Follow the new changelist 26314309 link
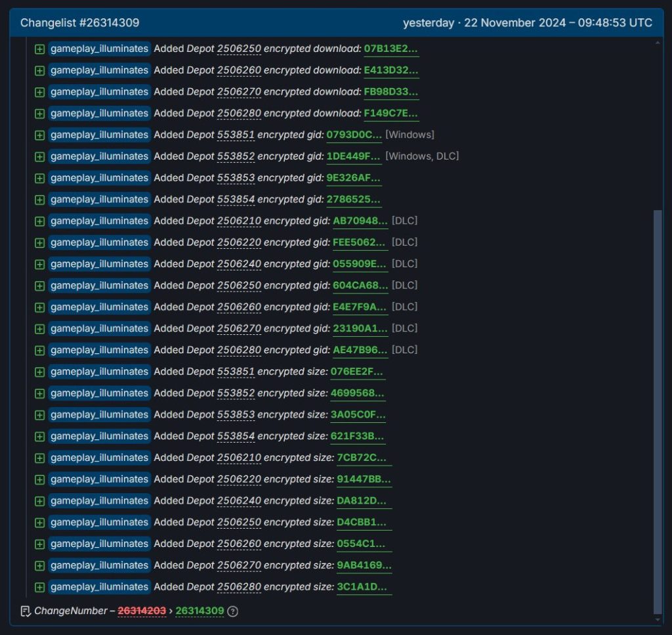The width and height of the screenshot is (672, 635). [x=200, y=611]
